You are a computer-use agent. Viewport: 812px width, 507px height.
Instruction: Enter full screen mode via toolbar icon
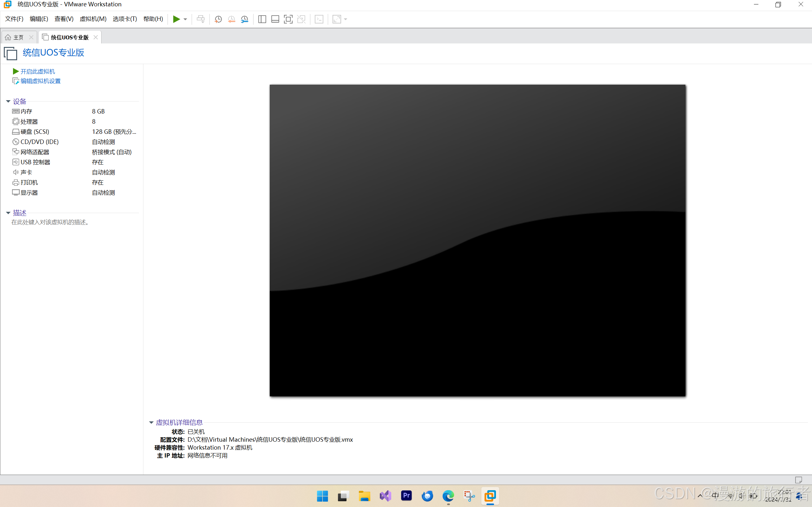(x=288, y=19)
